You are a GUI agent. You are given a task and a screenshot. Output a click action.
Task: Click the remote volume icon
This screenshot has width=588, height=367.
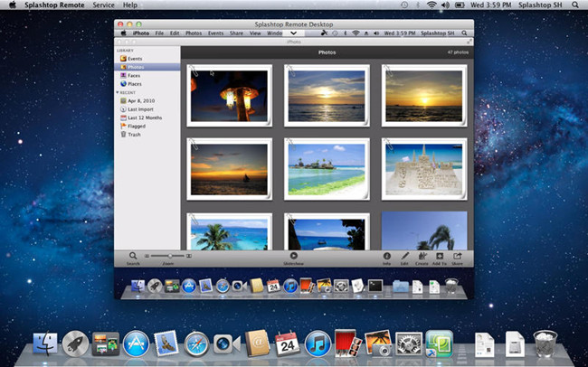[x=376, y=33]
